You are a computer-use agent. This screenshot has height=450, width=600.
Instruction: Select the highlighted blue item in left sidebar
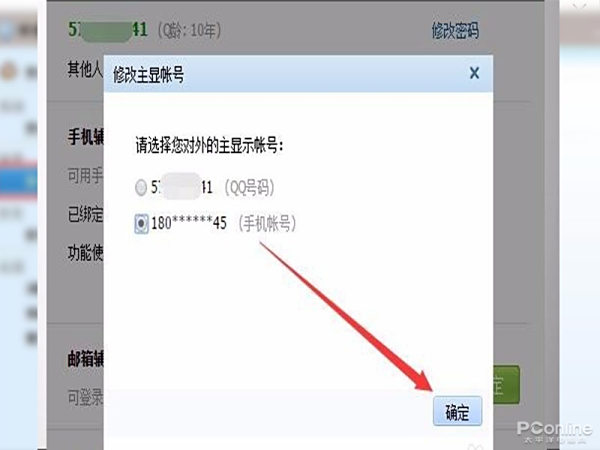click(18, 181)
